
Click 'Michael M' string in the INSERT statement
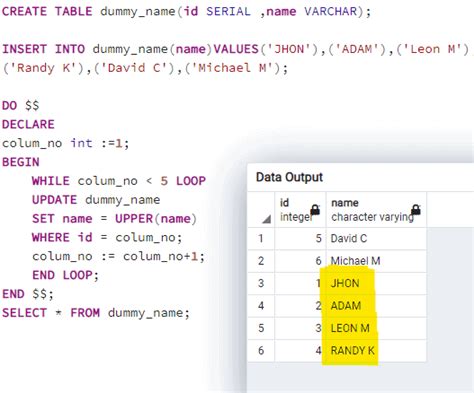coord(232,68)
